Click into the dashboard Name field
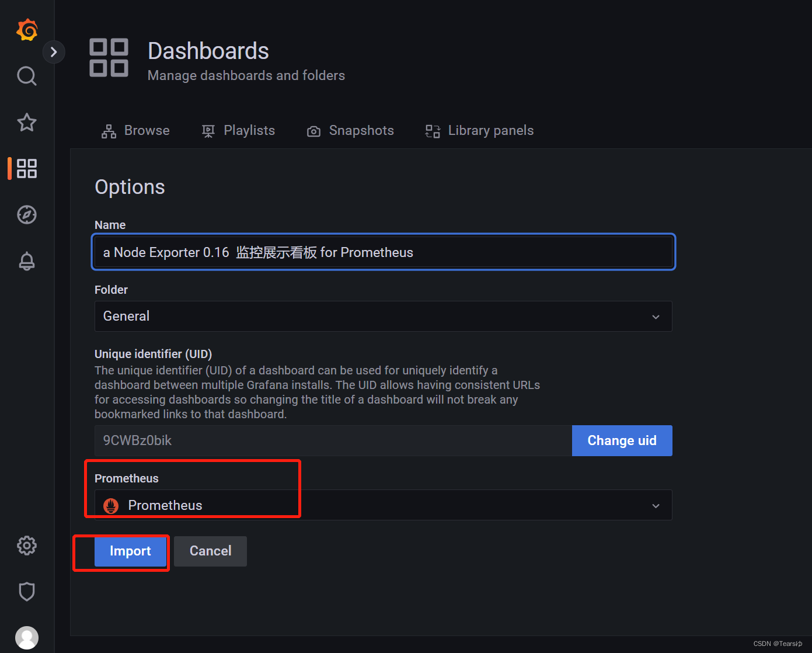This screenshot has height=653, width=812. pyautogui.click(x=384, y=252)
